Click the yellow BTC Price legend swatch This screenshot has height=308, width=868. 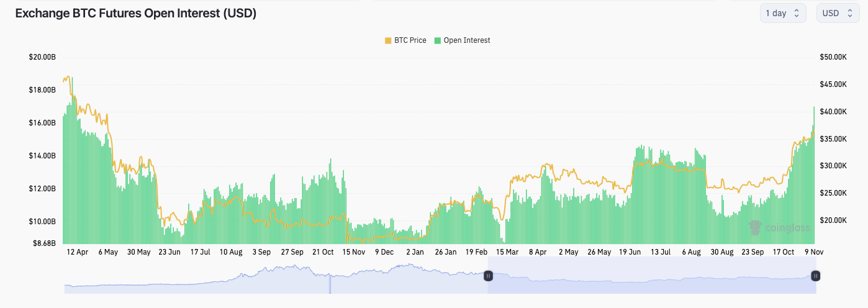[x=388, y=40]
